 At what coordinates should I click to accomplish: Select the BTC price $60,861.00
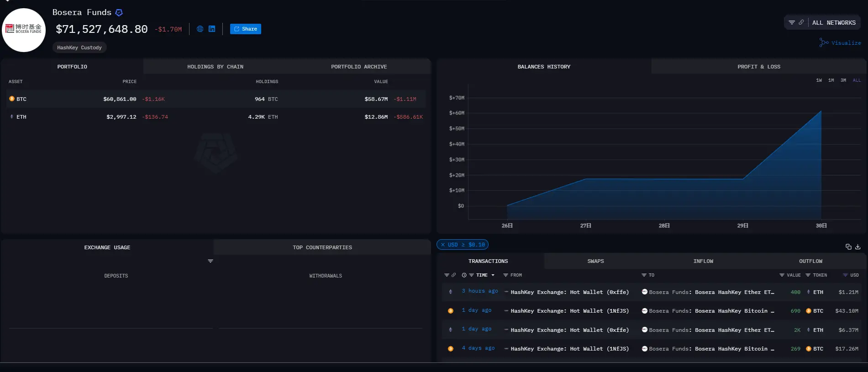pyautogui.click(x=120, y=99)
